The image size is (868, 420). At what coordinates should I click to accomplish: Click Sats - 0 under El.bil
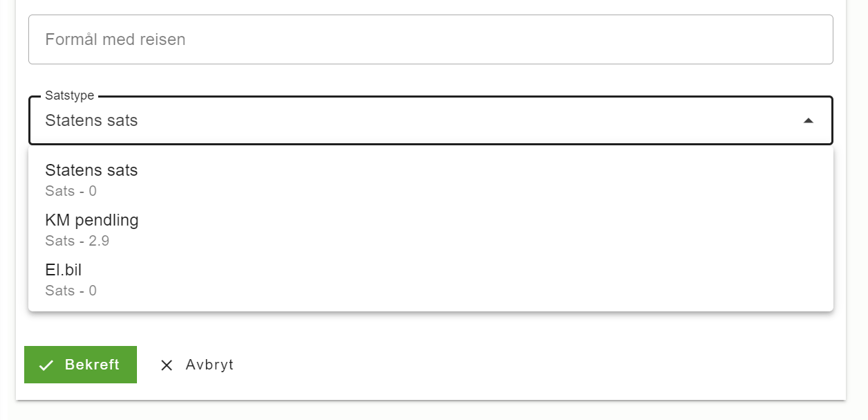point(71,291)
